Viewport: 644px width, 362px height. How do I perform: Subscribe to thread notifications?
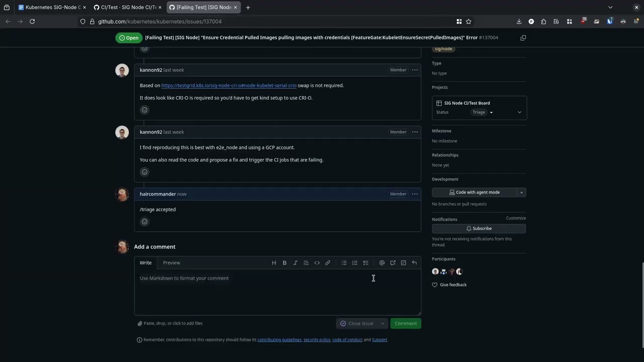[479, 229]
